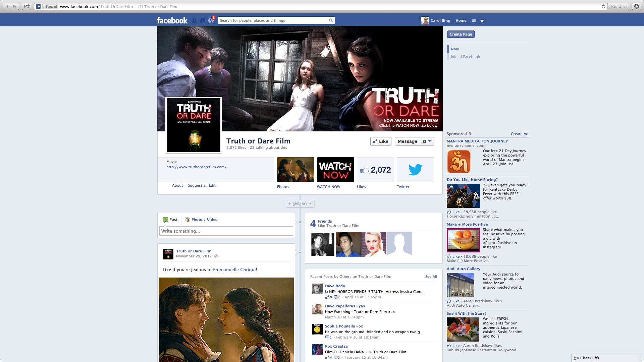Click Truth or Dare profile picture
Screen dimensions: 644x362
pyautogui.click(x=194, y=125)
